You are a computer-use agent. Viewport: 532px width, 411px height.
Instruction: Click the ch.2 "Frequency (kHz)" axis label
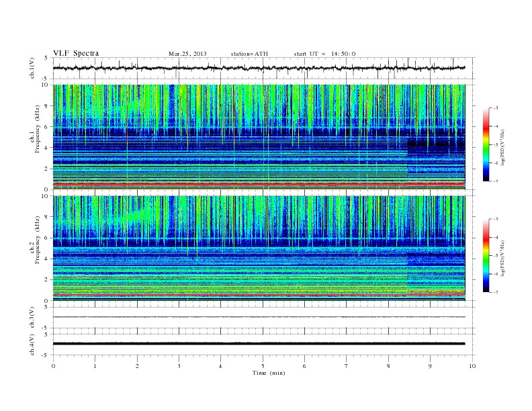click(38, 239)
